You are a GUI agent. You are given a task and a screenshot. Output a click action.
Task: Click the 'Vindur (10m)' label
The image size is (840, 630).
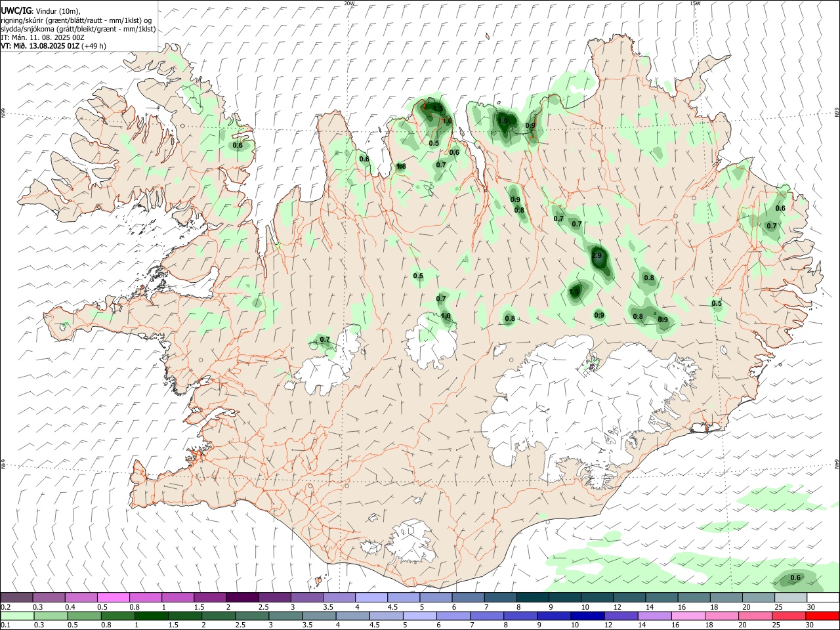pyautogui.click(x=58, y=11)
